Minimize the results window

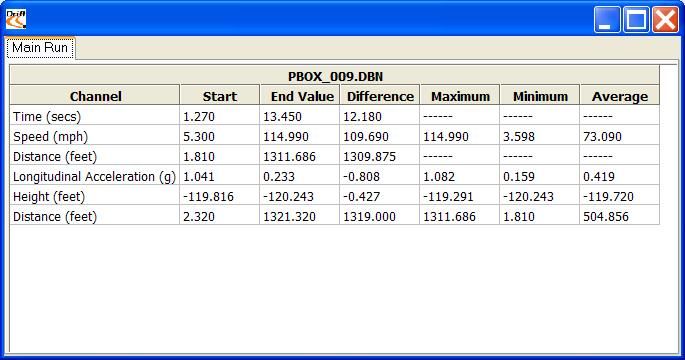(x=607, y=20)
